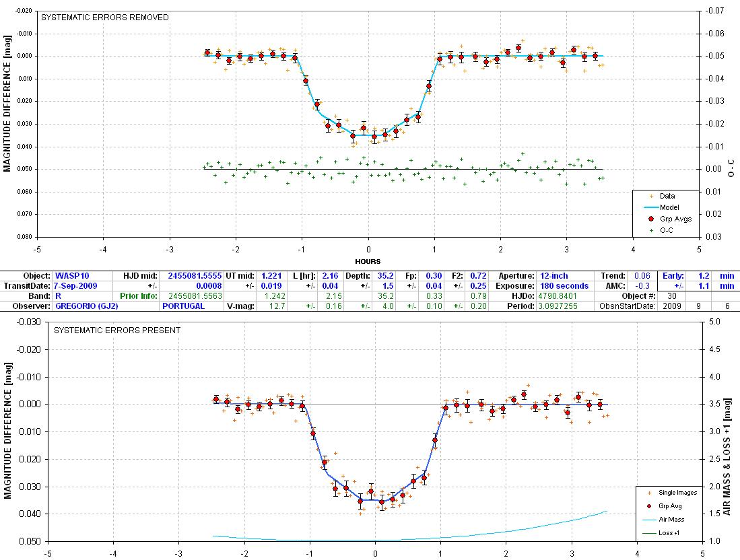This screenshot has height=560, width=740.
Task: Click the TransitDate label cell
Action: point(27,286)
